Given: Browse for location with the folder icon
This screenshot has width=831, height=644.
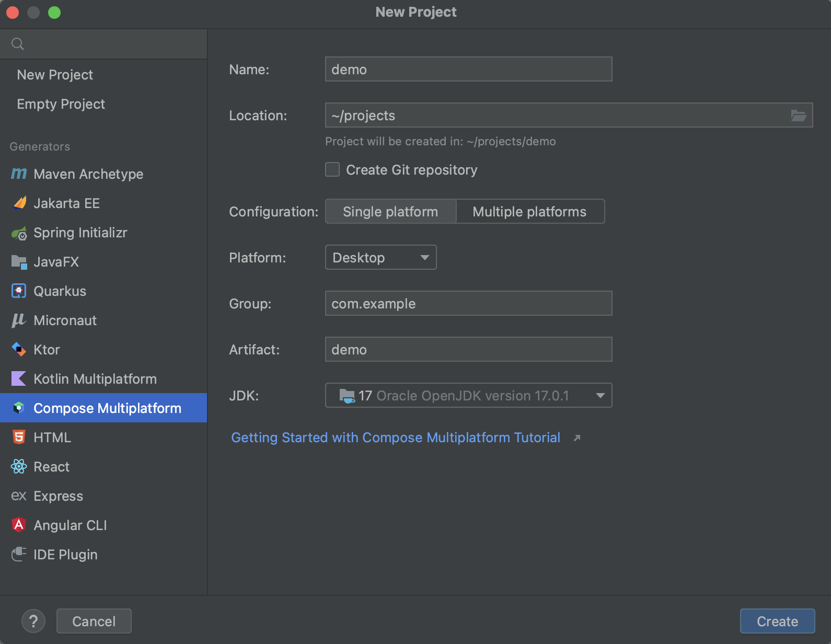Looking at the screenshot, I should coord(798,116).
